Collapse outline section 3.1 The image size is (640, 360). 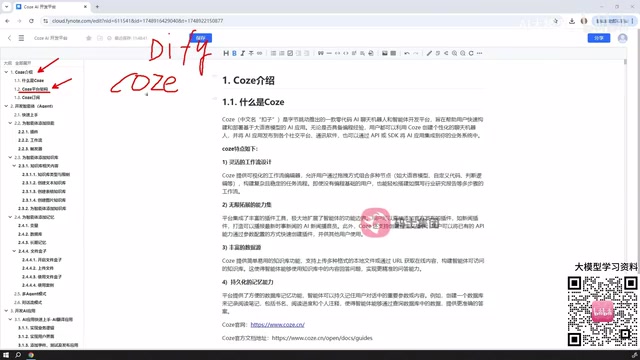click(x=10, y=319)
